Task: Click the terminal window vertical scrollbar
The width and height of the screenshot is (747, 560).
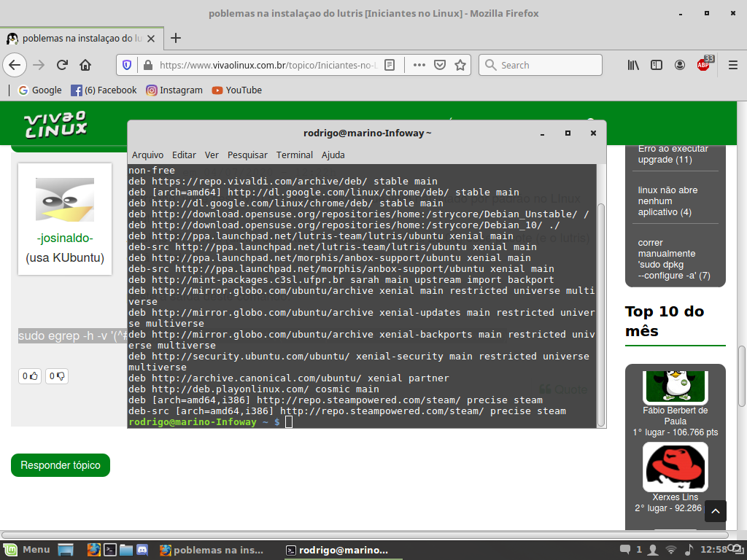Action: (601, 314)
